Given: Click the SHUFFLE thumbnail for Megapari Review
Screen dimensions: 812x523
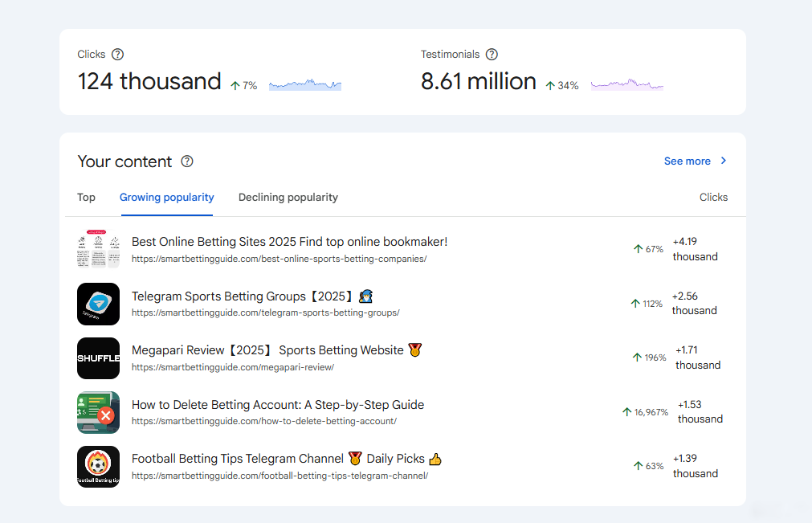Looking at the screenshot, I should [98, 358].
